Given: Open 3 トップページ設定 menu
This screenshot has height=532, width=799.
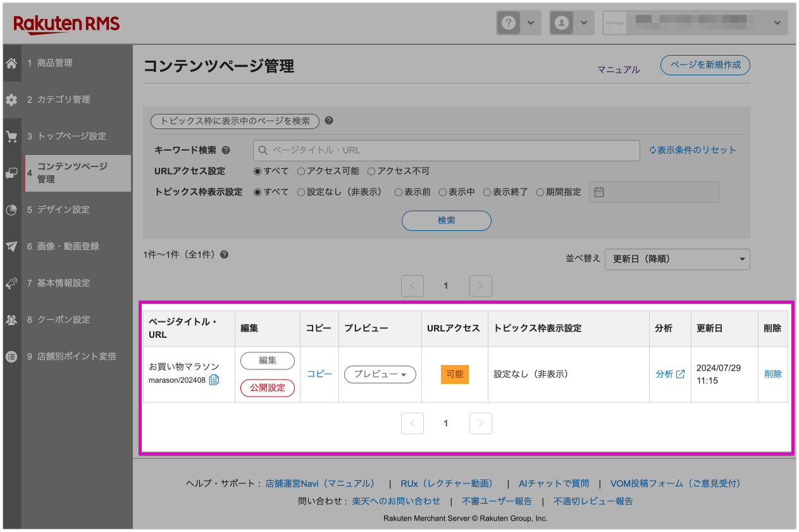Looking at the screenshot, I should point(77,137).
